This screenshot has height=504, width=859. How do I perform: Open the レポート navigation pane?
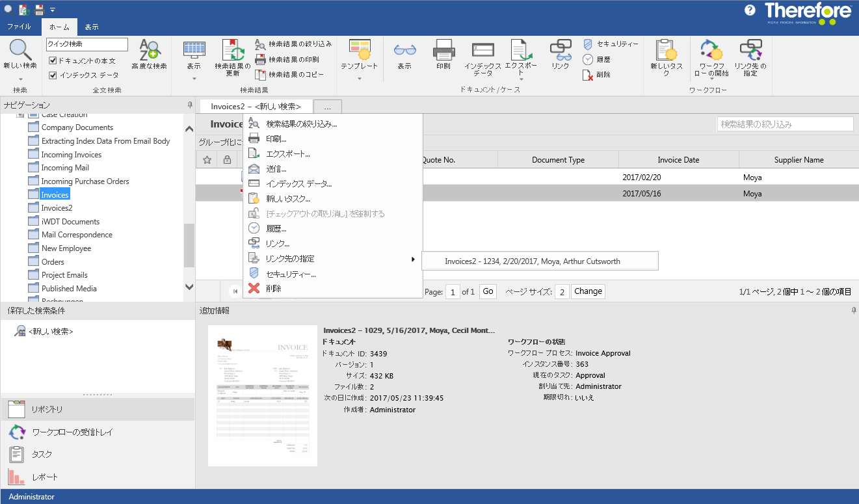[98, 477]
